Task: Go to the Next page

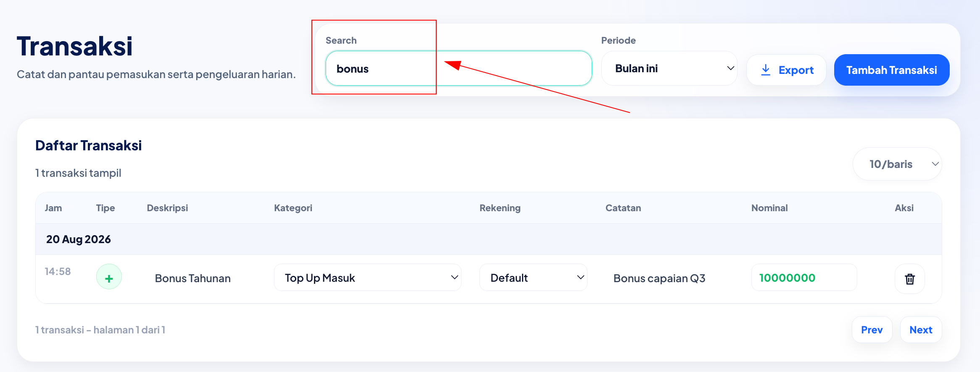Action: 921,330
